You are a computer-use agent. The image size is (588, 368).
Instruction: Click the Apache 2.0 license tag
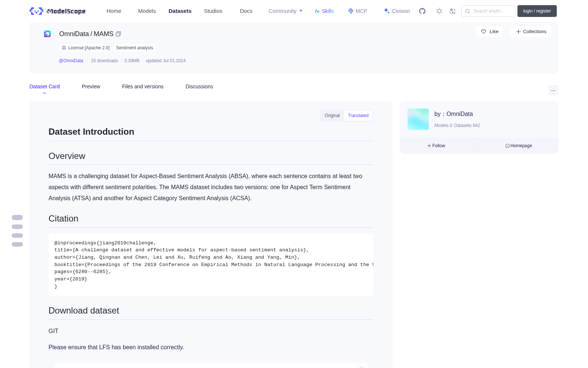point(85,48)
